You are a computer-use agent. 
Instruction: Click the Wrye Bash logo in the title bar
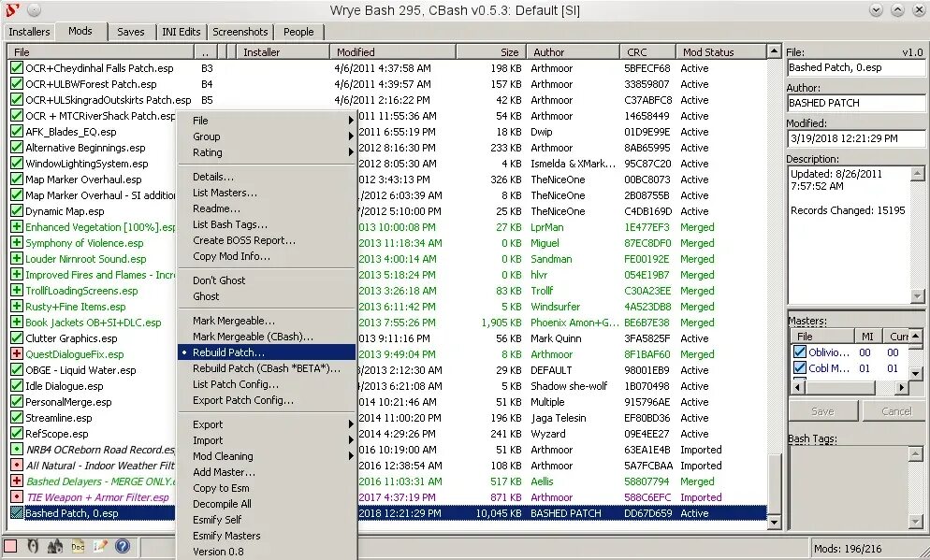12,10
